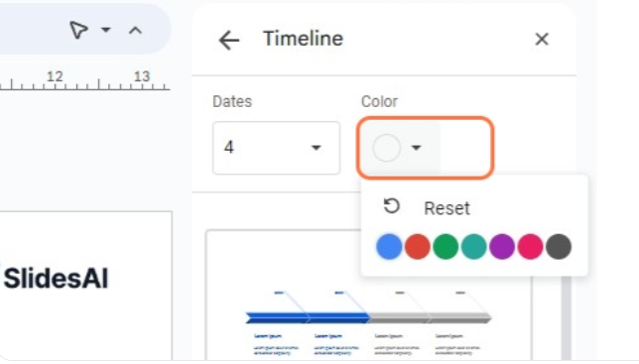Pick the purple color swatch
Screen dimensions: 639x364
[502, 247]
